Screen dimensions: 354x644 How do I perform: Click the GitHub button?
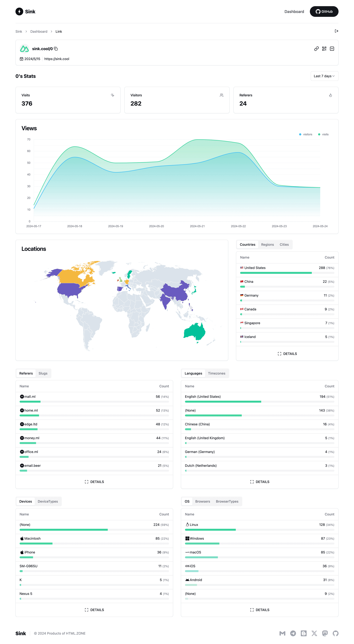pyautogui.click(x=324, y=11)
